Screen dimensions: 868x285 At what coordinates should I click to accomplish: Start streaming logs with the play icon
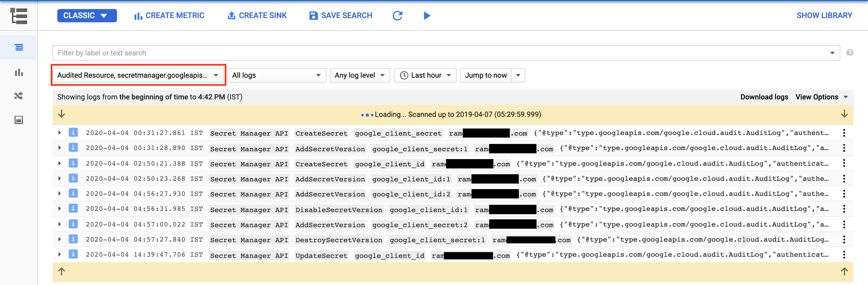click(x=427, y=15)
